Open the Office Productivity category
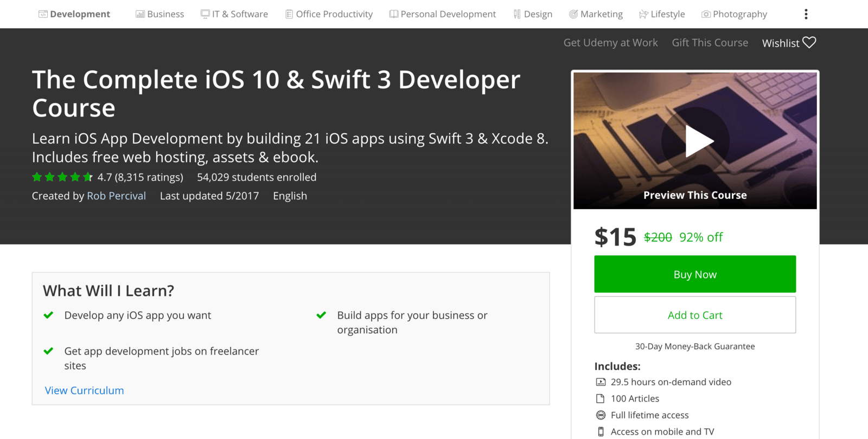This screenshot has height=439, width=868. (329, 14)
